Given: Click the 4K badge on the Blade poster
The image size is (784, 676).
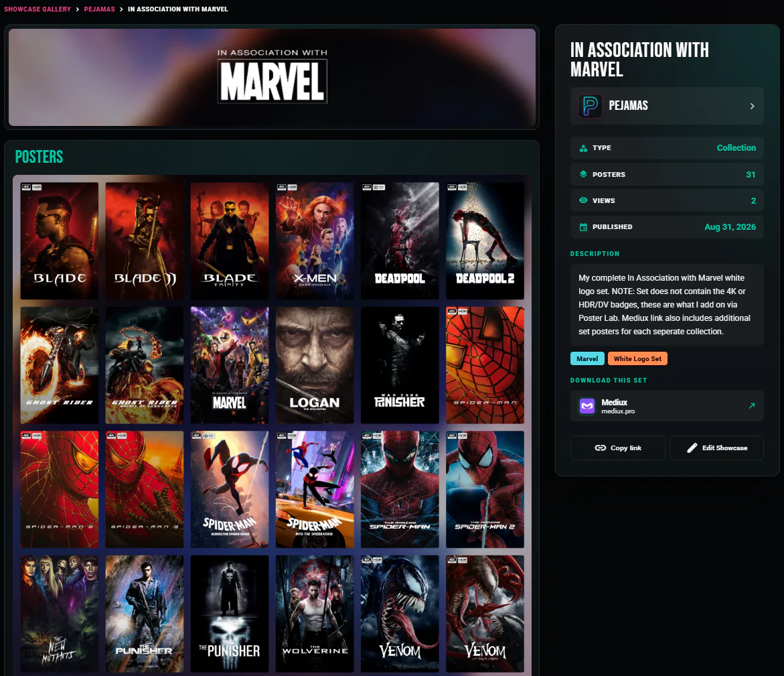Looking at the screenshot, I should pyautogui.click(x=26, y=187).
